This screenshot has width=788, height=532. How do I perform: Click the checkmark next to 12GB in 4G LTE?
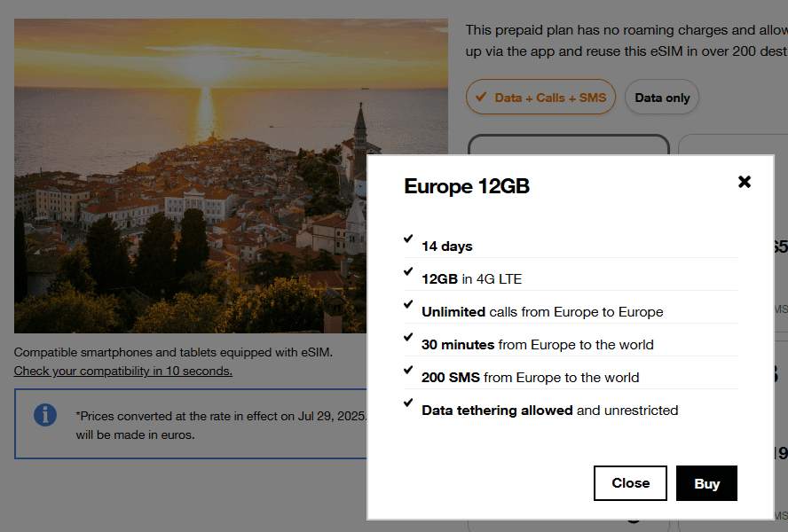pos(408,272)
